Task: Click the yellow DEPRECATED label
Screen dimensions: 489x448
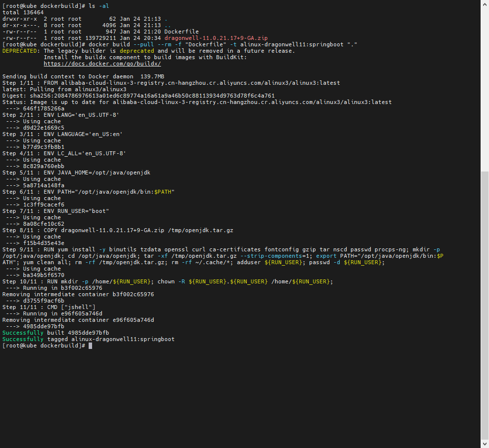Action: [x=21, y=51]
